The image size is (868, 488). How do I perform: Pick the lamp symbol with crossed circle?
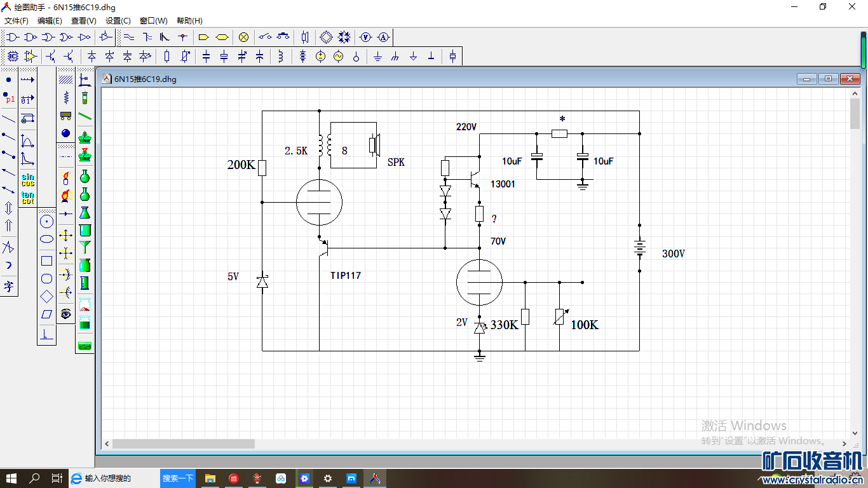pos(243,37)
